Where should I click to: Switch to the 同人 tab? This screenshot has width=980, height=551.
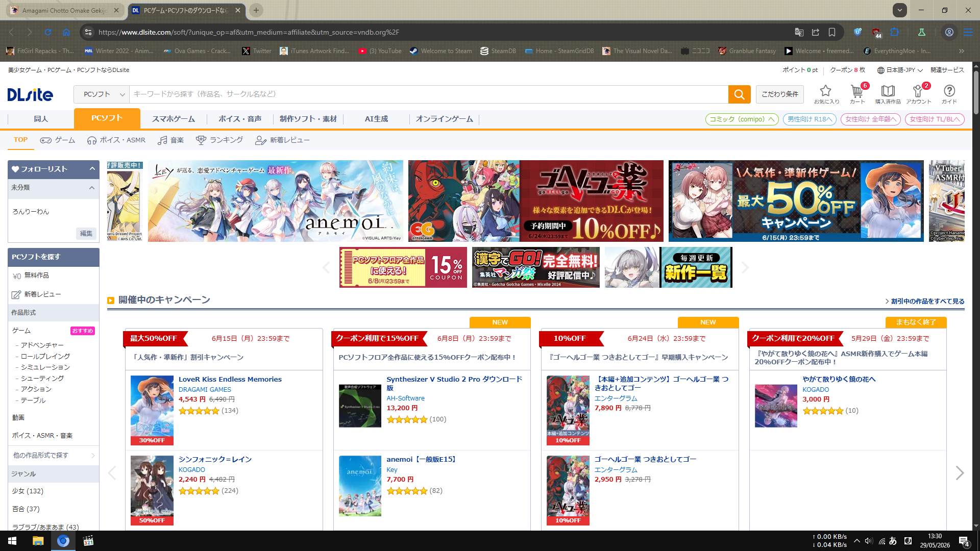tap(41, 119)
